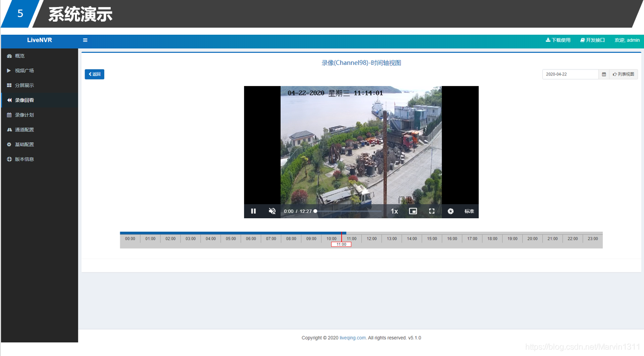Pause the video playback
Image resolution: width=644 pixels, height=356 pixels.
254,211
